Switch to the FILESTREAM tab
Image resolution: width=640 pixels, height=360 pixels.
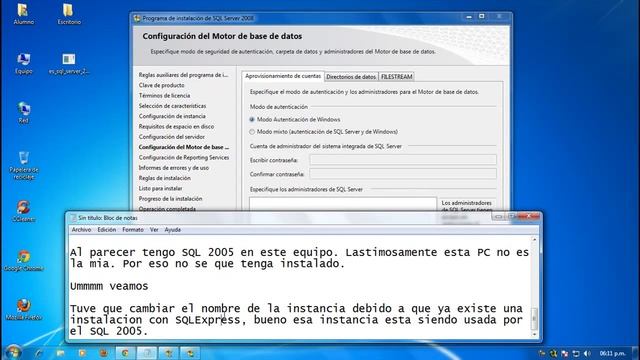pyautogui.click(x=396, y=77)
